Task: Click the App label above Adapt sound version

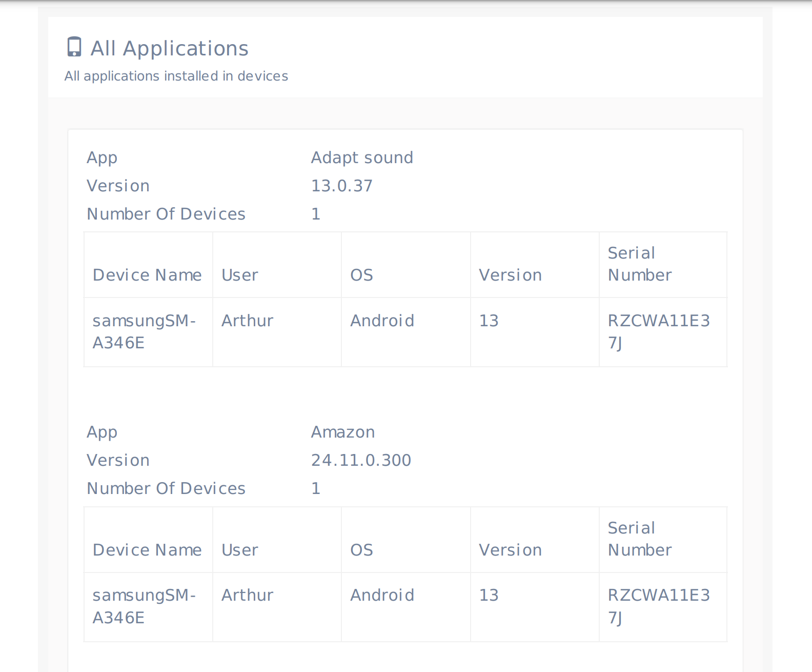Action: 102,158
